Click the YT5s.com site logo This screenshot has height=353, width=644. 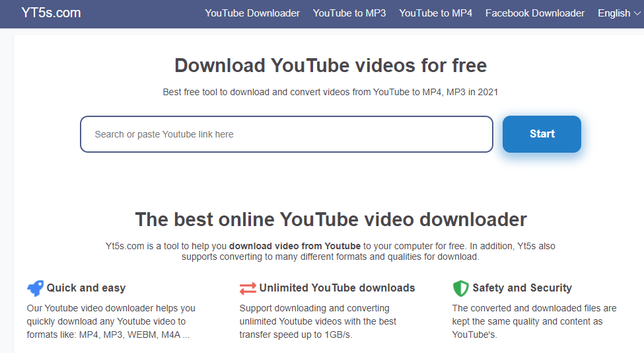(51, 13)
